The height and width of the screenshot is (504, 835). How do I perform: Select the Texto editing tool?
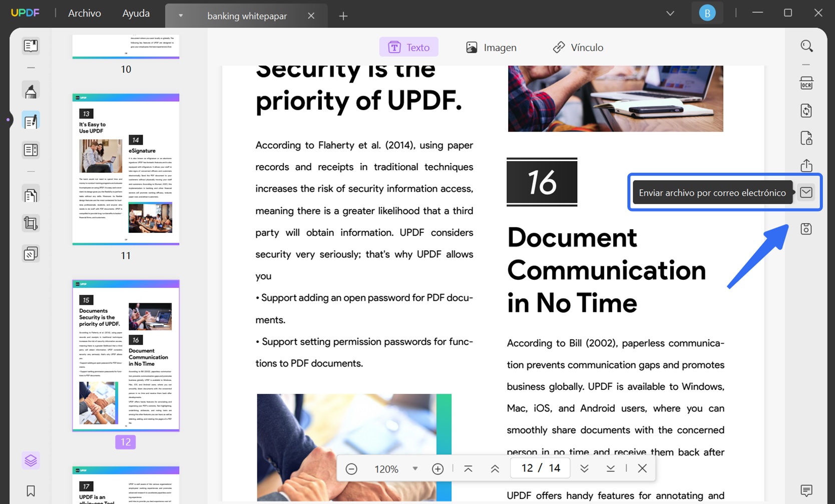tap(408, 47)
